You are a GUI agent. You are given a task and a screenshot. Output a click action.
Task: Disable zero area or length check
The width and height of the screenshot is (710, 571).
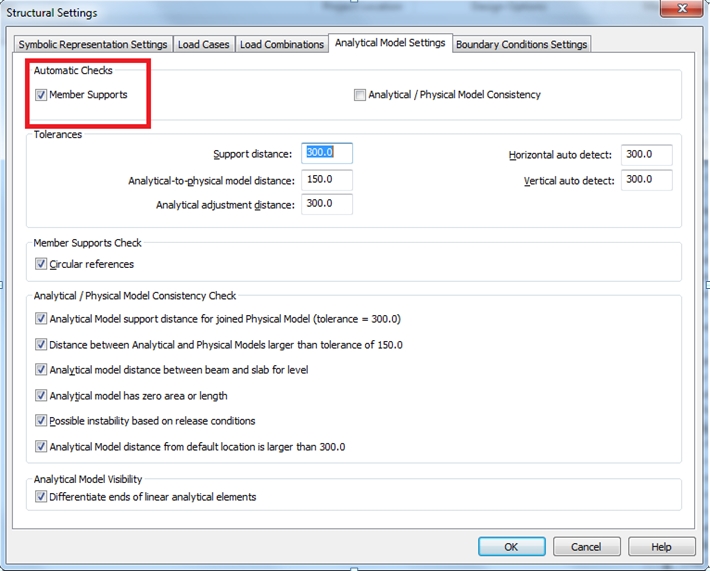[x=41, y=396]
